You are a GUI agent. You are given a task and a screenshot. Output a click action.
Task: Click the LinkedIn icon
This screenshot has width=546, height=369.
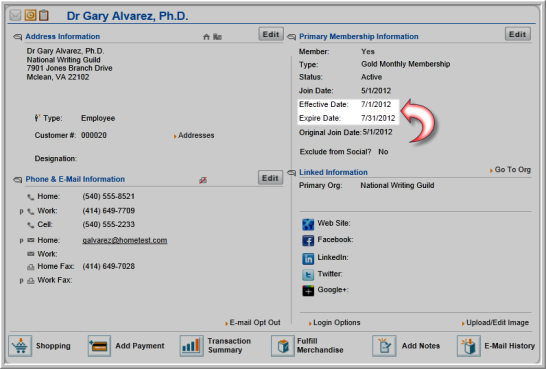(x=308, y=258)
